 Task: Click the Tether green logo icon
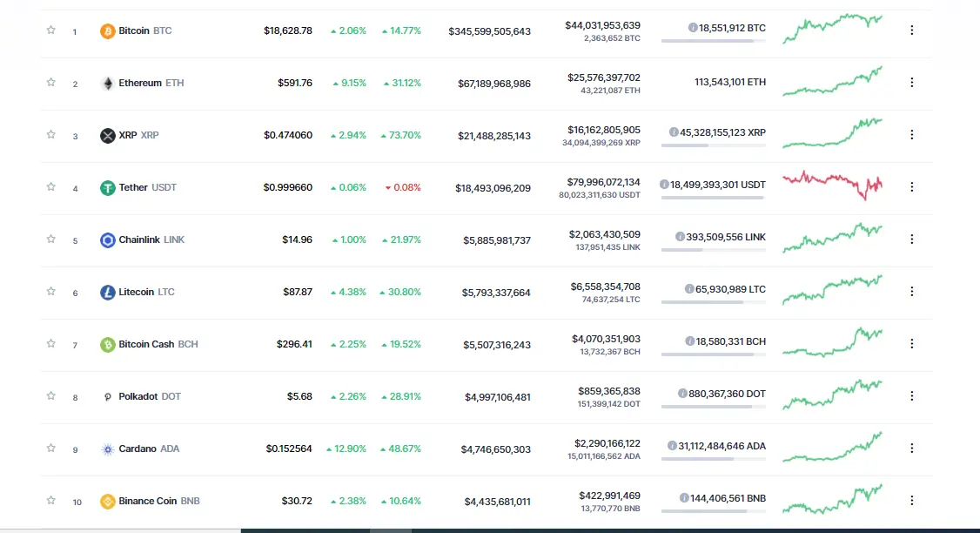click(108, 187)
